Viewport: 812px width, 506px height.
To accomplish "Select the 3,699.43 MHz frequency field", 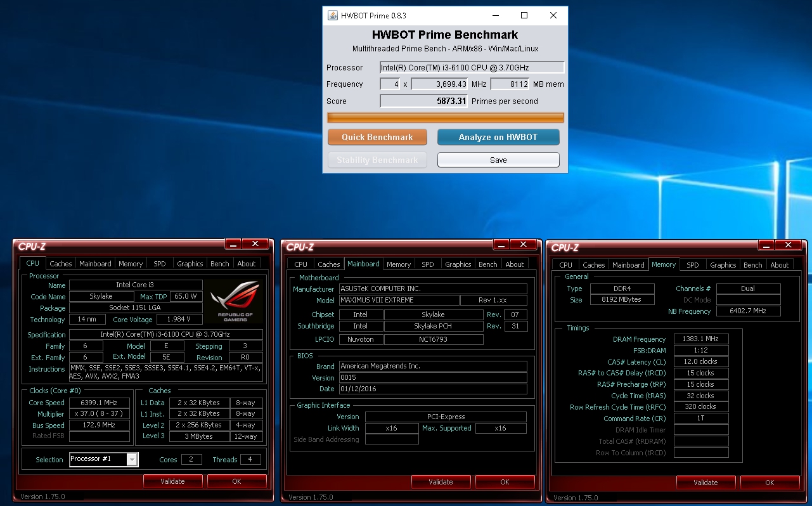I will pos(440,84).
